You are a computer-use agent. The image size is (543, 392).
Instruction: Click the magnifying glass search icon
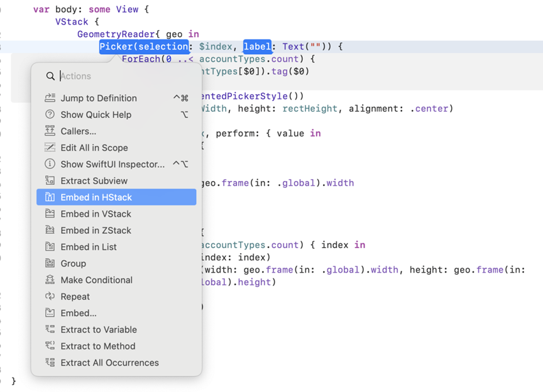(x=50, y=76)
